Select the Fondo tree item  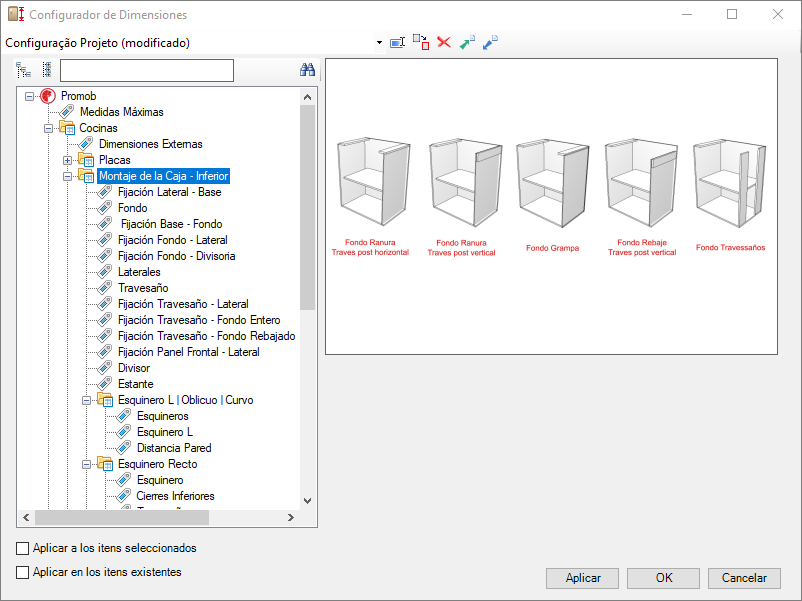point(132,208)
